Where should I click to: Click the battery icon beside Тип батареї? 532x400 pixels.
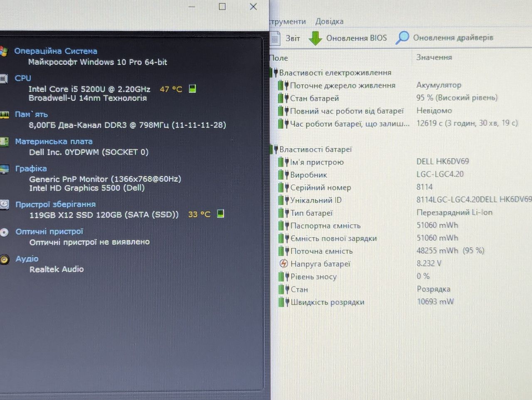tap(284, 213)
